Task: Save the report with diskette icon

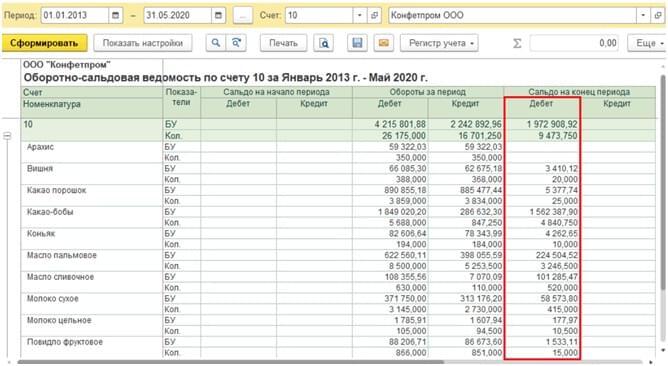Action: point(357,43)
